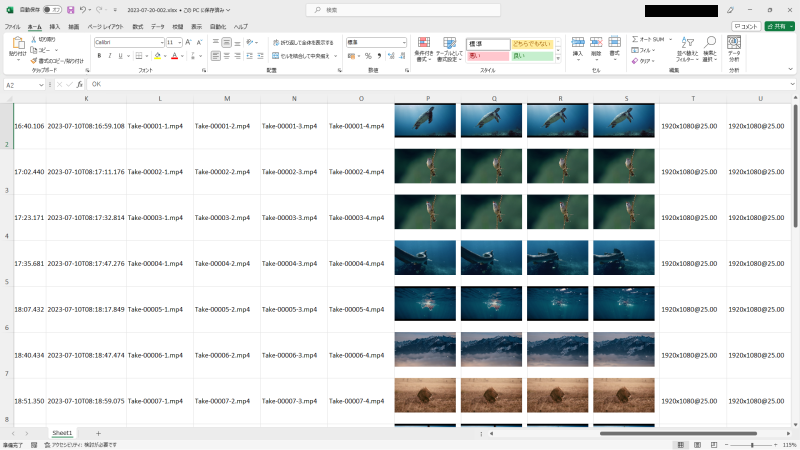Click the Format Painter (書式のコピー) button
Image resolution: width=800 pixels, height=450 pixels.
click(x=57, y=61)
